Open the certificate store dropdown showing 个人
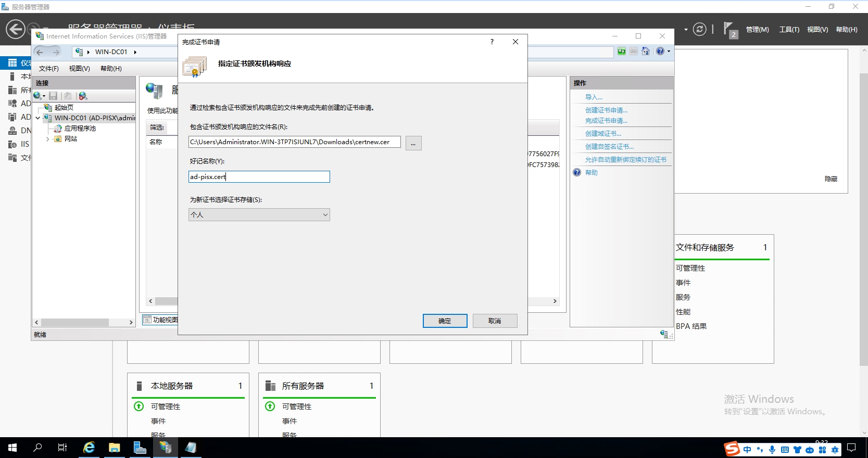868x458 pixels. tap(259, 215)
